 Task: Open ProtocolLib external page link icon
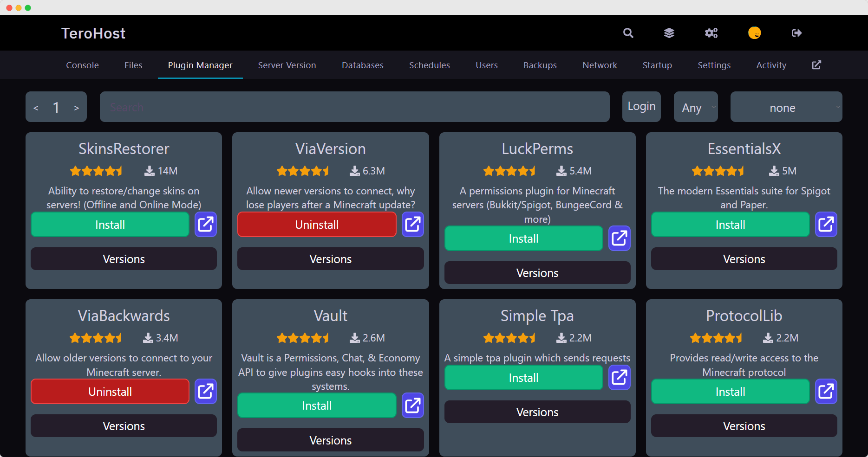[826, 392]
